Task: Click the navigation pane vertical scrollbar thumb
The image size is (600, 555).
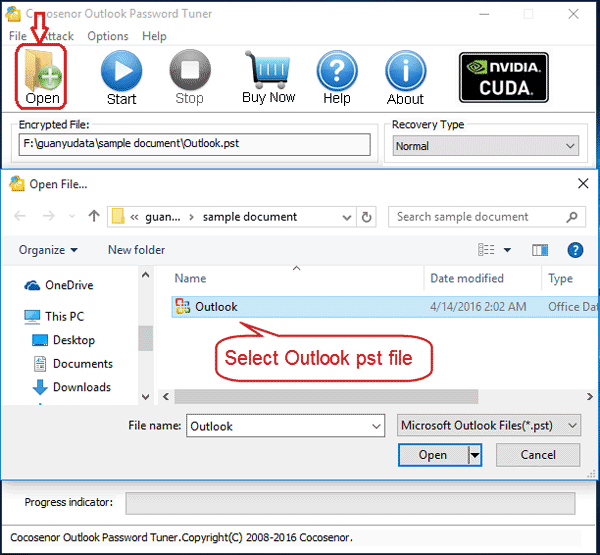Action: pyautogui.click(x=145, y=338)
